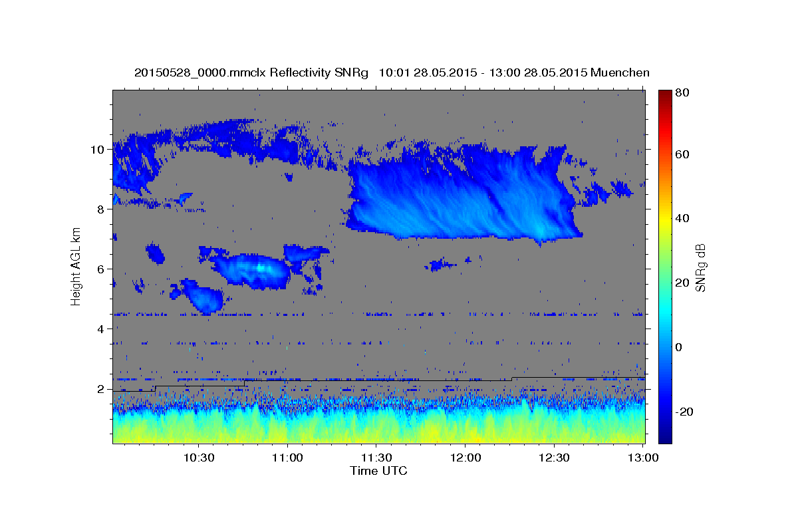798x532 pixels.
Task: Click the height tick label 6
Action: [x=101, y=269]
